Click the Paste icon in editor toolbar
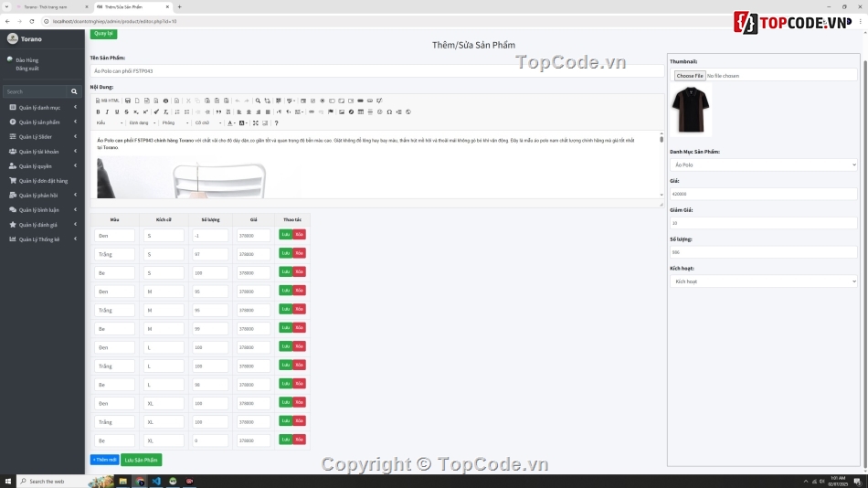The height and width of the screenshot is (488, 868). (207, 101)
